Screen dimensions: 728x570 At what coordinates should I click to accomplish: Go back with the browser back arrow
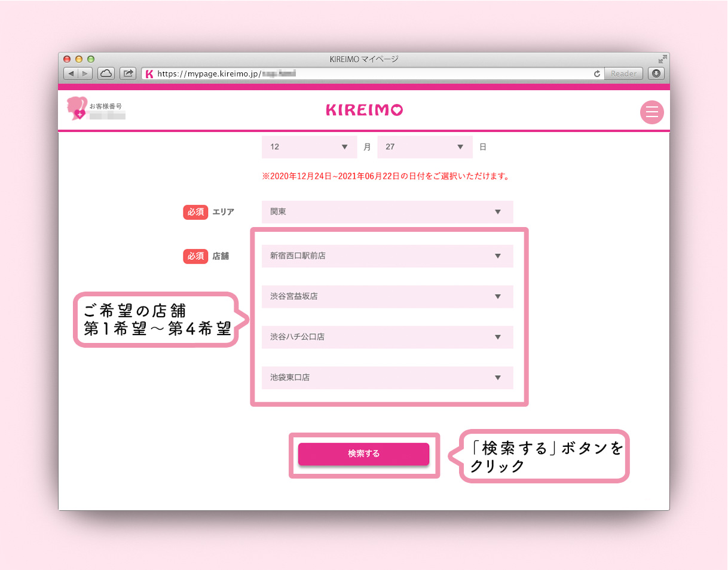point(71,73)
